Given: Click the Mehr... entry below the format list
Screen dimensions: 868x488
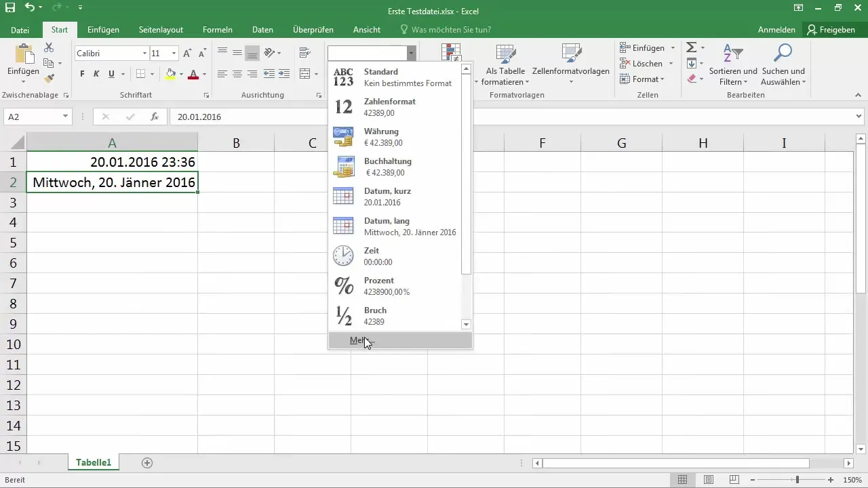Looking at the screenshot, I should (x=400, y=340).
